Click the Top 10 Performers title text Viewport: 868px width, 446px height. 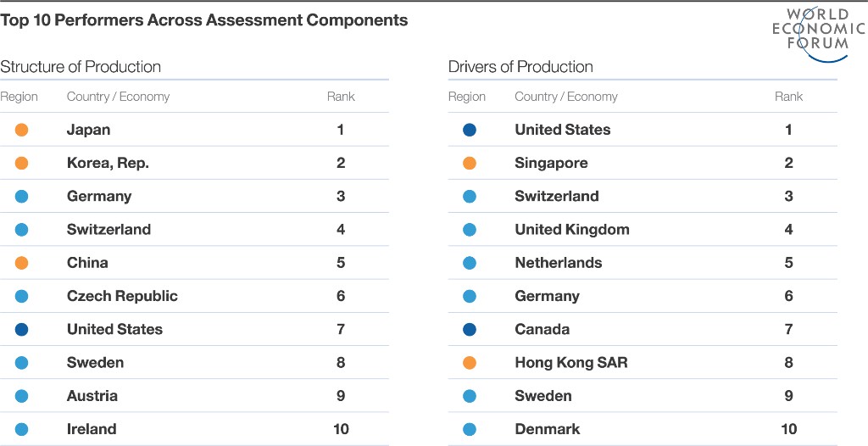coord(203,20)
